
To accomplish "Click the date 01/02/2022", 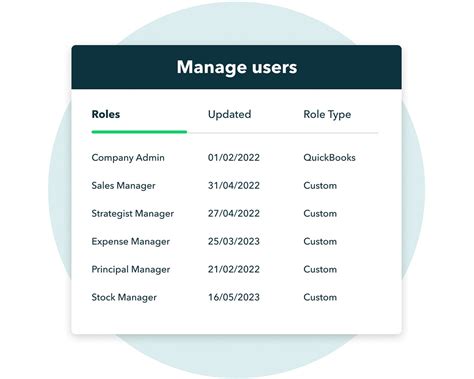I will tap(234, 157).
